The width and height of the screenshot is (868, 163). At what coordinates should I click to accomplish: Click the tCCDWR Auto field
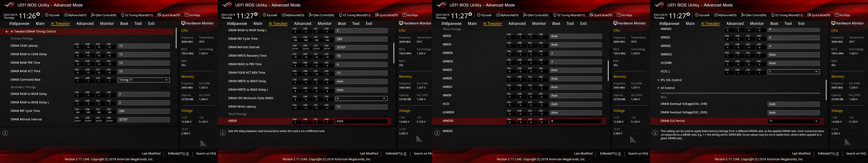click(794, 63)
